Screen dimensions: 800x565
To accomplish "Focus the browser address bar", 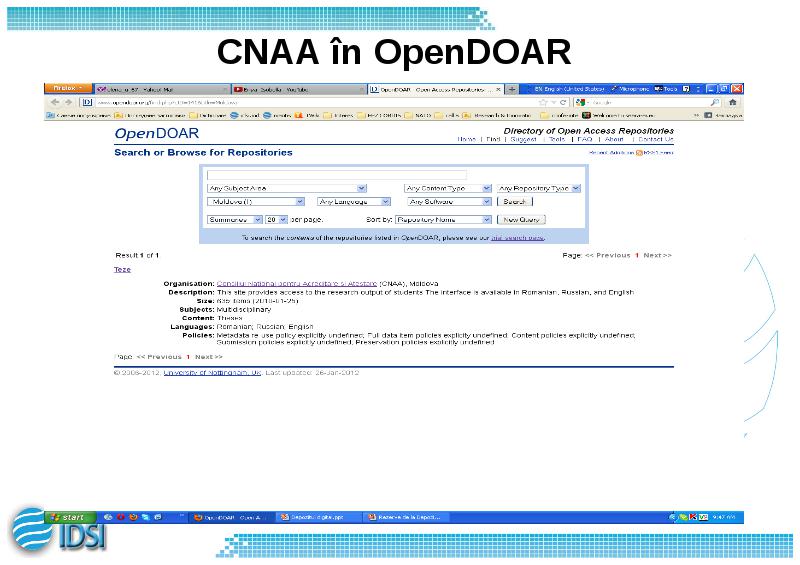I will coord(316,103).
